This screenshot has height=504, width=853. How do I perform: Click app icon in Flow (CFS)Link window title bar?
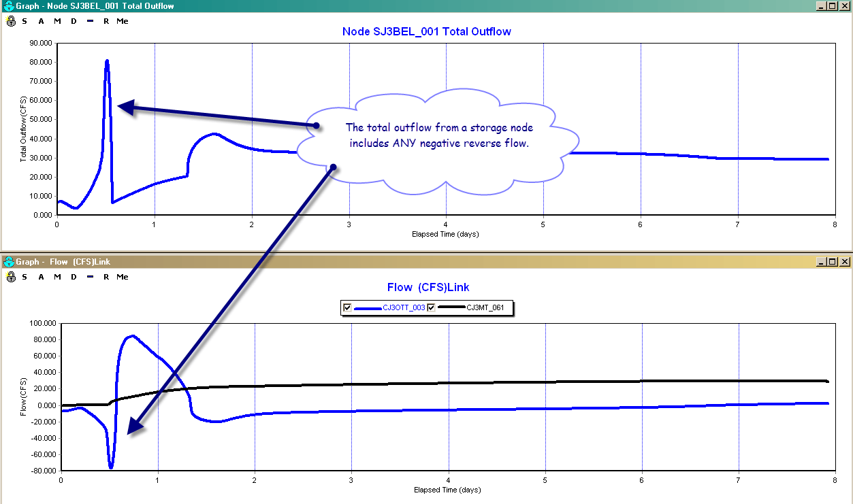[9, 261]
